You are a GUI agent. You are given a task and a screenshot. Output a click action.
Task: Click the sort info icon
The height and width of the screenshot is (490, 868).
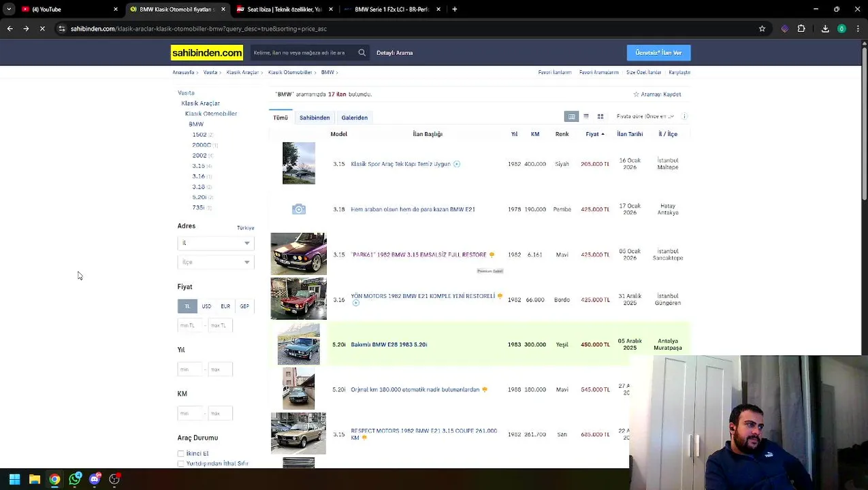[684, 116]
